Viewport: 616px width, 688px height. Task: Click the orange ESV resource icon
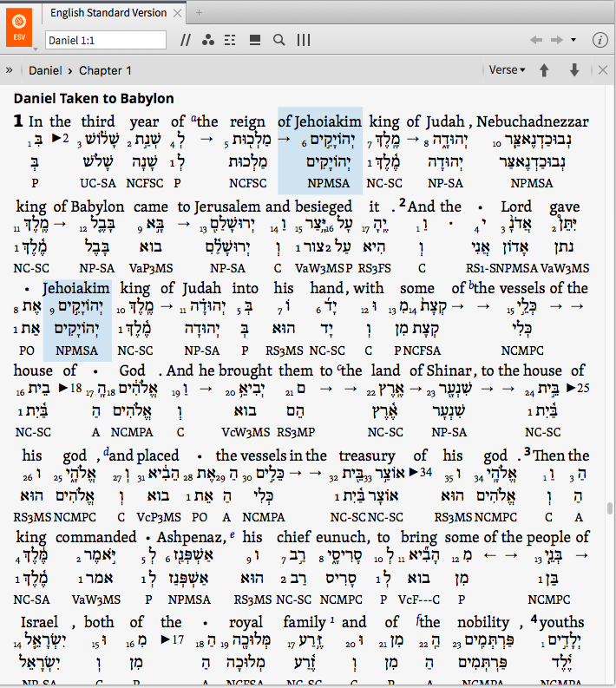[19, 27]
